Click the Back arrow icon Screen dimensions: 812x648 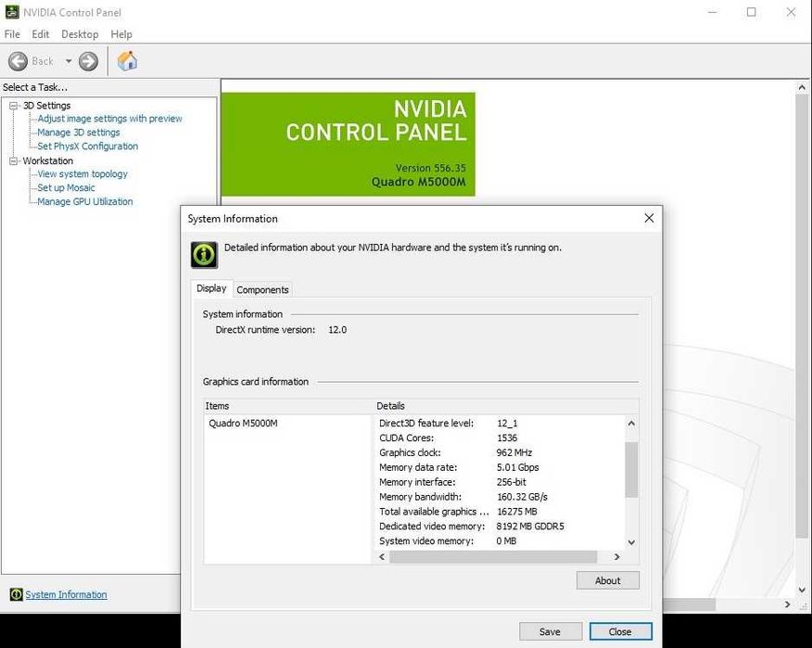pos(18,61)
